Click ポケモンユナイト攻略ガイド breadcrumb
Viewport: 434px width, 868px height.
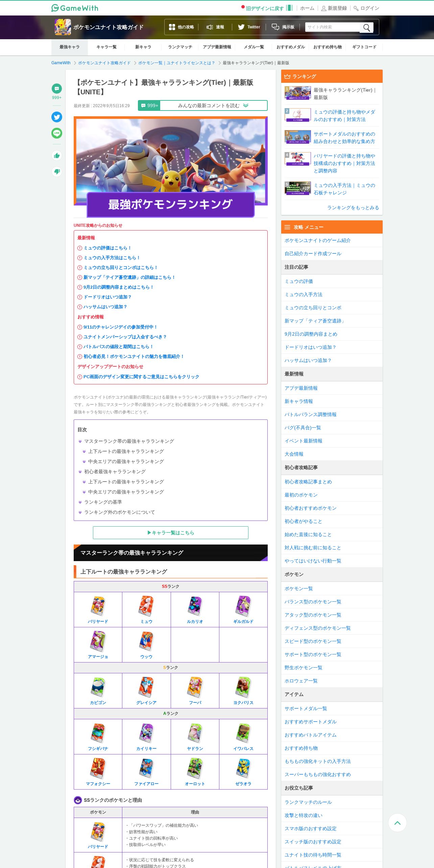(104, 63)
